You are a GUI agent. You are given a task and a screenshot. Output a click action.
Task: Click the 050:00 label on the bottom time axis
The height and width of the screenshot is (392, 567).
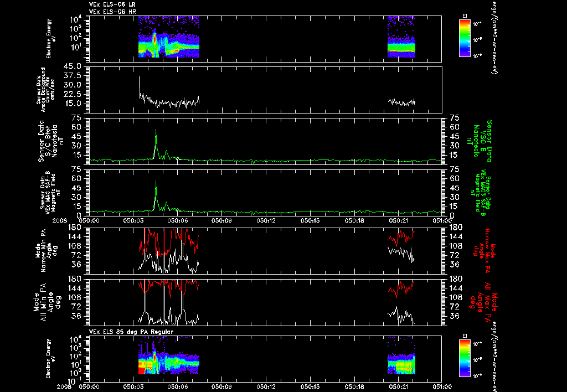click(89, 386)
